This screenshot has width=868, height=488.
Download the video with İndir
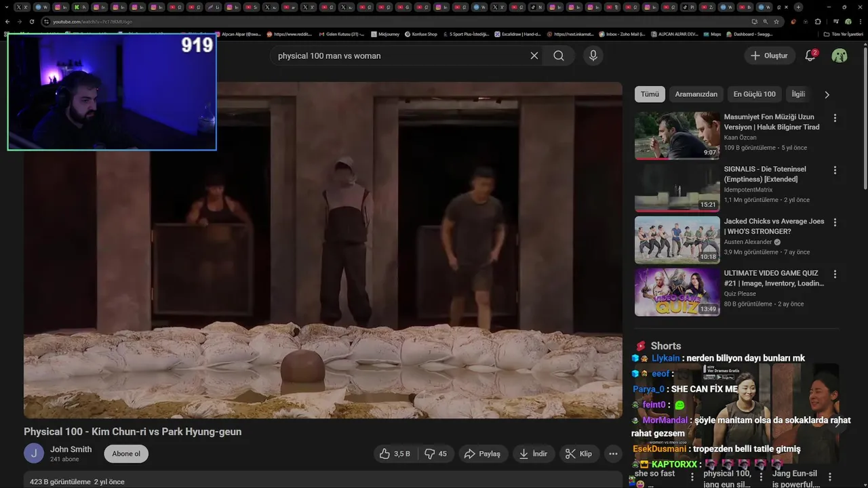[x=533, y=454]
